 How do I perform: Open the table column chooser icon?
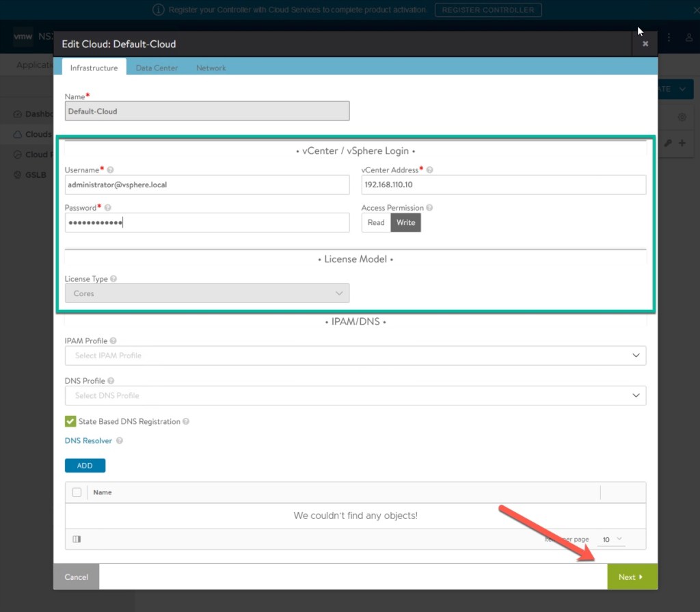pyautogui.click(x=77, y=540)
